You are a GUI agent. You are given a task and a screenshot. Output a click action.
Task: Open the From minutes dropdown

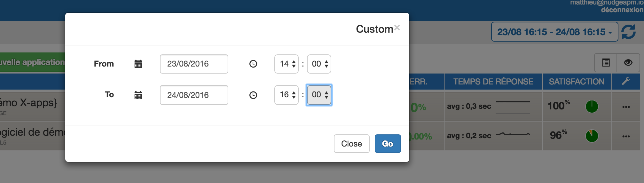click(319, 64)
